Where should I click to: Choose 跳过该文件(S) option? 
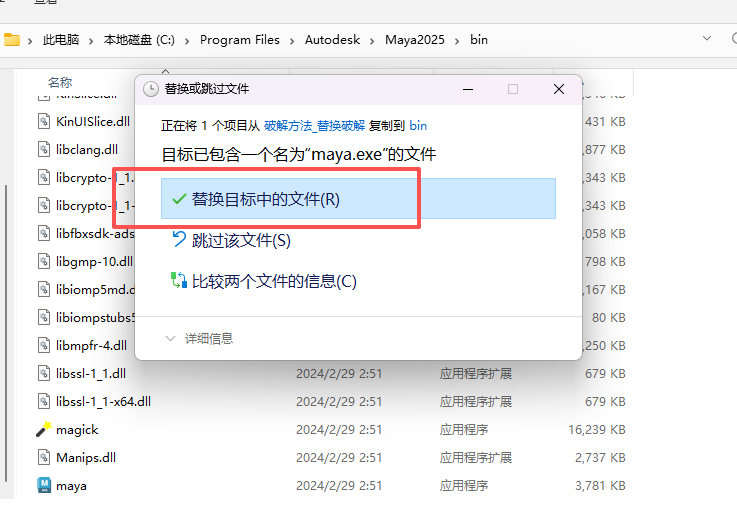(241, 240)
